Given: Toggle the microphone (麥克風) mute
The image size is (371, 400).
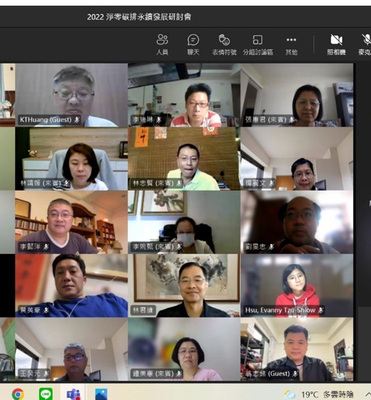Looking at the screenshot, I should pyautogui.click(x=365, y=44).
